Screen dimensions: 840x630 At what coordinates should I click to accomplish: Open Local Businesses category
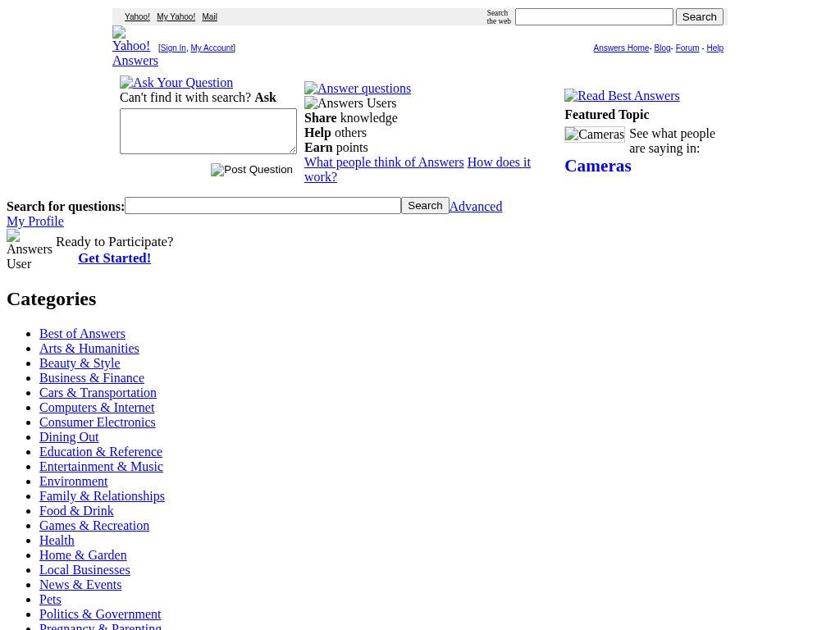click(x=84, y=570)
